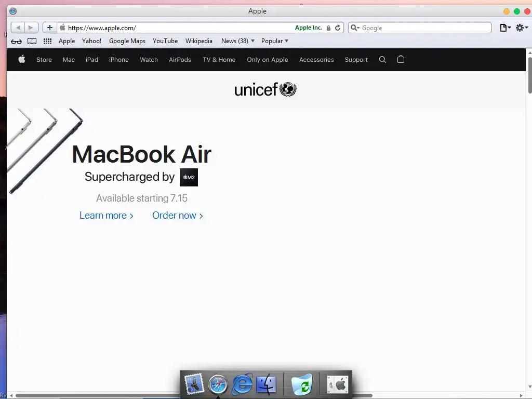Click the padlock security icon

tap(328, 28)
